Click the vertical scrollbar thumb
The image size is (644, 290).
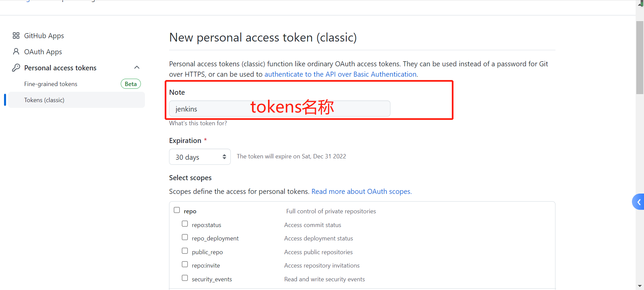tap(640, 57)
